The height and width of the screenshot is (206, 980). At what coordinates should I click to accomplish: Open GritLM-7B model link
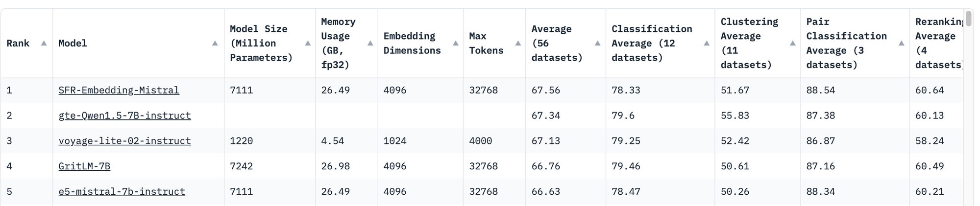pos(84,166)
